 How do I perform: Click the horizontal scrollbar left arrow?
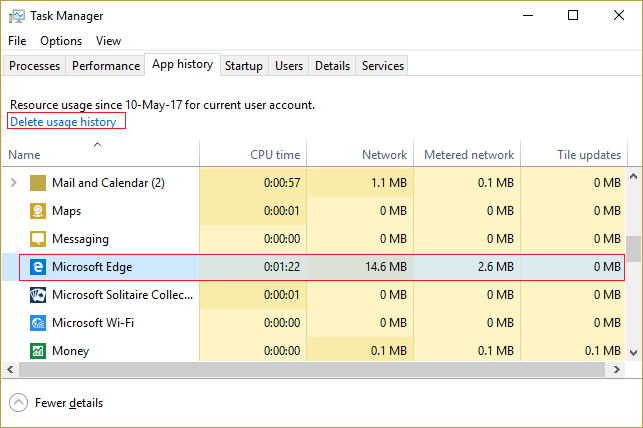(x=11, y=370)
